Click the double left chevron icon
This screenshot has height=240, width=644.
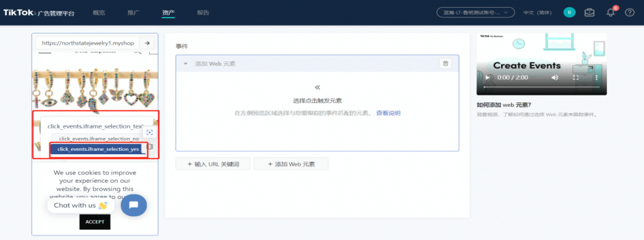317,88
